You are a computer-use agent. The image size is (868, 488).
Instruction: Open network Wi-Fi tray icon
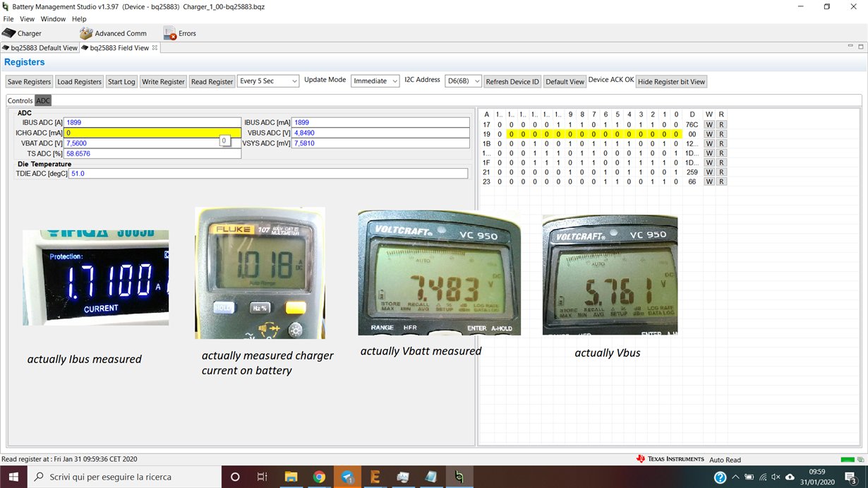pos(763,477)
